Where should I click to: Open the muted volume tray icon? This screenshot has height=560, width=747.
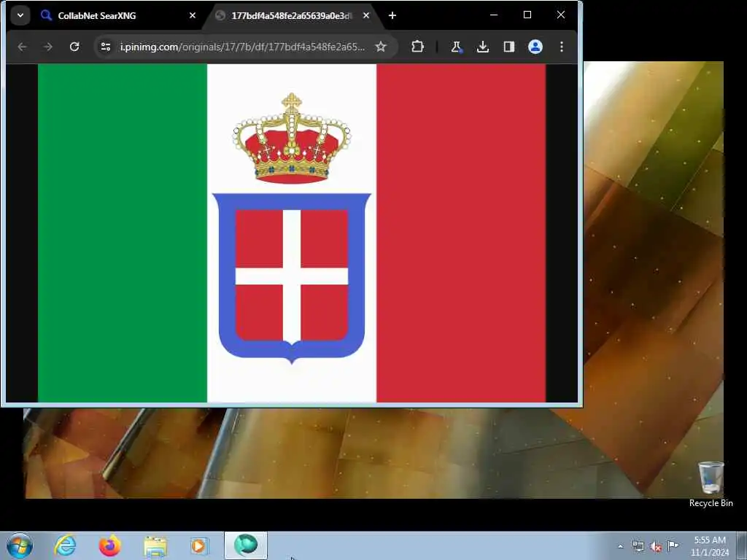tap(656, 546)
